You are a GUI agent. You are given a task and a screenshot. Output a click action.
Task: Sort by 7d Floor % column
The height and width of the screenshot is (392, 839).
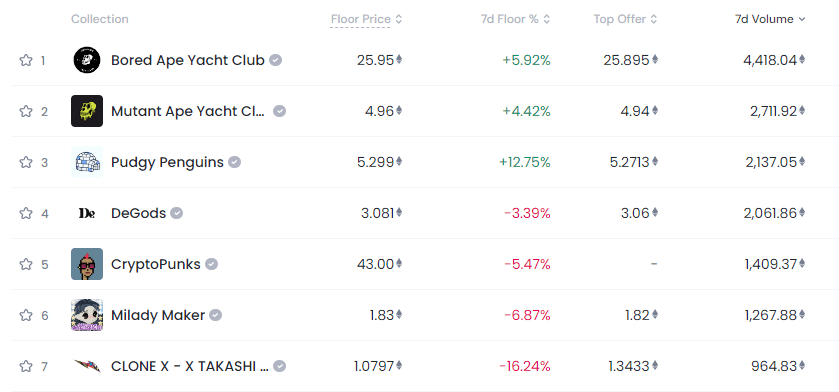tap(515, 19)
